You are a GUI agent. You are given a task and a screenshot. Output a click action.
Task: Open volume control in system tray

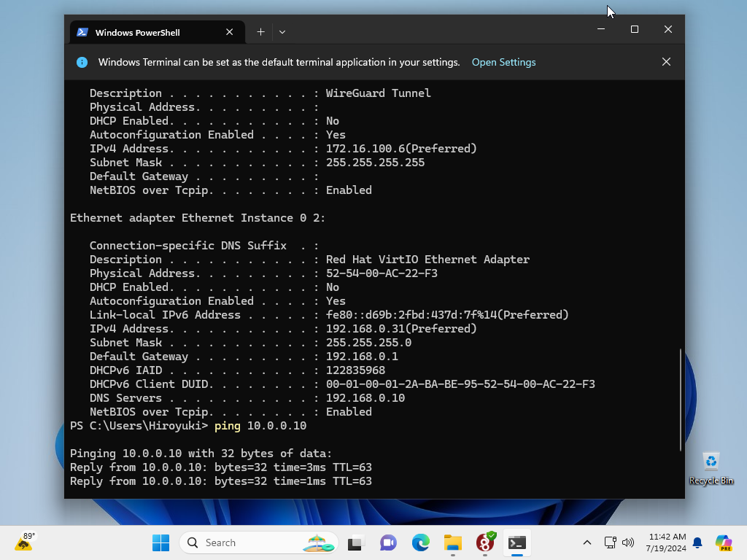tap(628, 542)
